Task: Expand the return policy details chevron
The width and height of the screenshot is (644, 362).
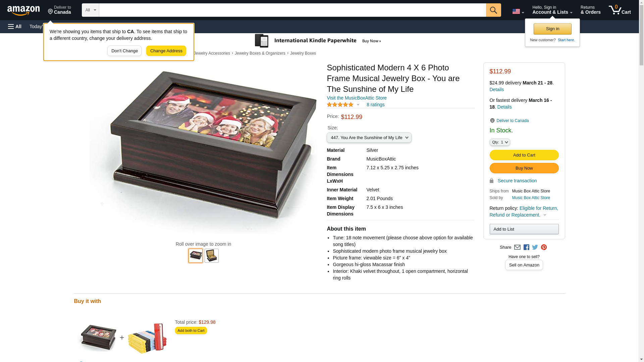Action: 545,215
